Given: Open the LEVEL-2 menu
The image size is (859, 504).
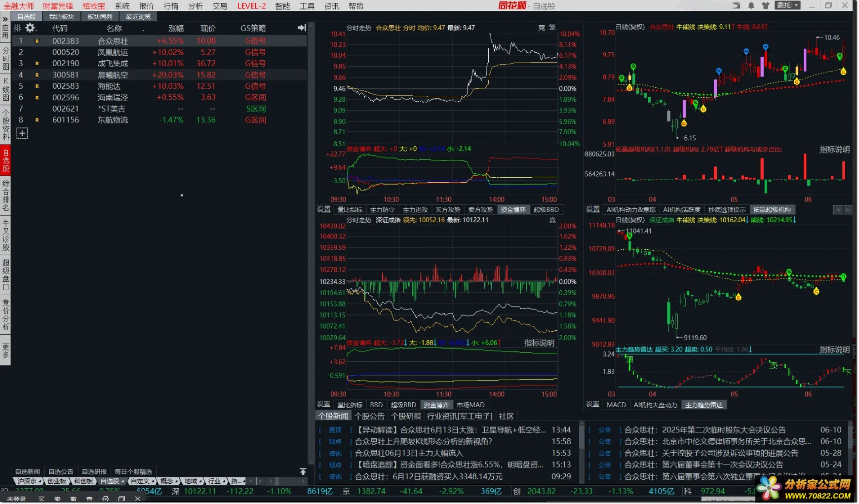Looking at the screenshot, I should point(251,6).
